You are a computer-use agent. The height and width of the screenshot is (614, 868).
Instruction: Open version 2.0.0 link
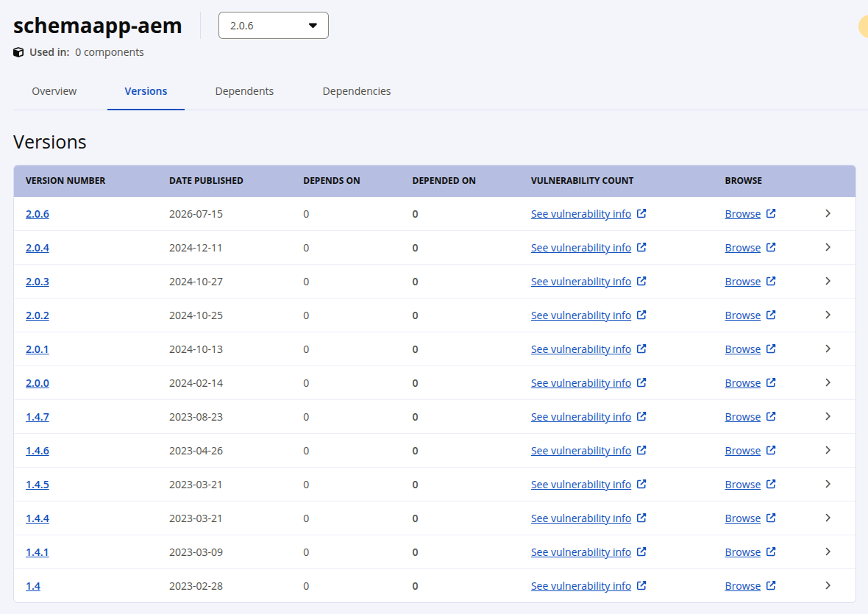point(37,383)
